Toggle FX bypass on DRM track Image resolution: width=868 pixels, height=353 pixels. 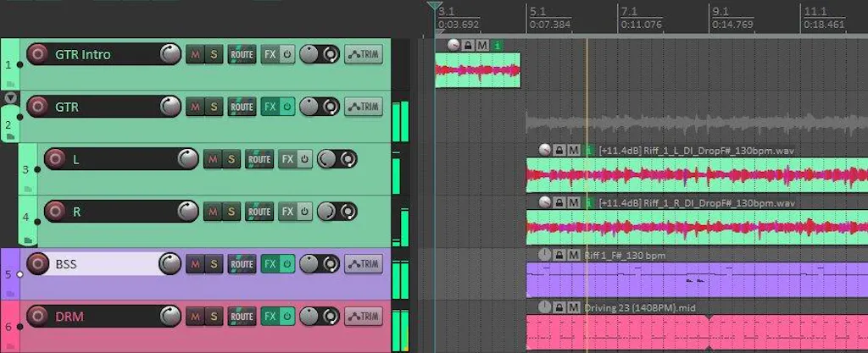point(287,317)
